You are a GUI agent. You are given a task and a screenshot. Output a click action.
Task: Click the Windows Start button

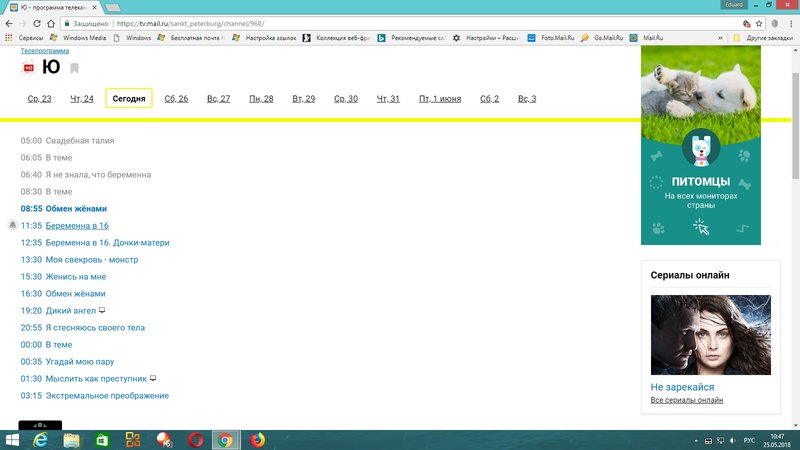(11, 440)
